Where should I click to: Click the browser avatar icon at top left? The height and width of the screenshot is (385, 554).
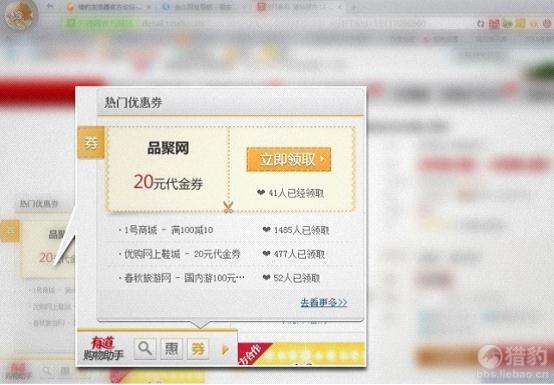[x=20, y=15]
